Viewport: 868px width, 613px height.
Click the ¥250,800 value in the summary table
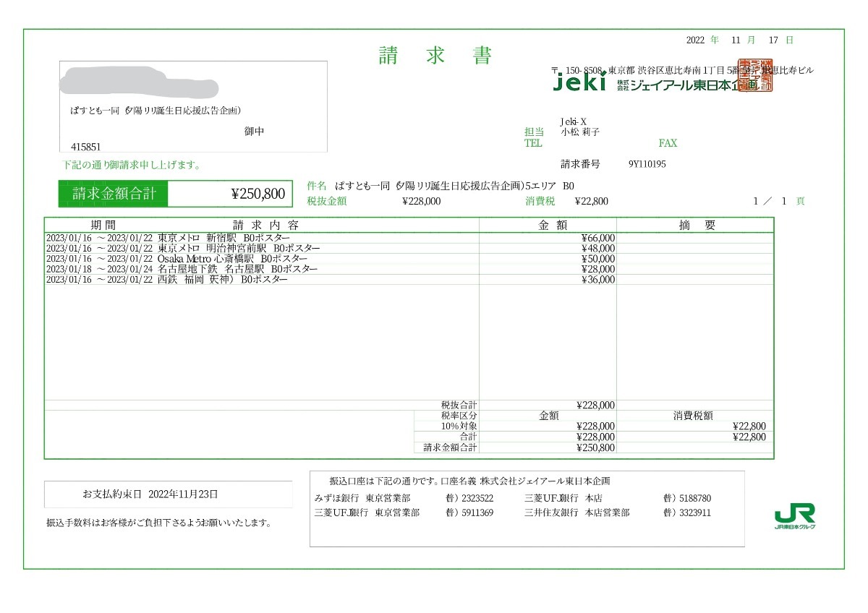click(596, 447)
